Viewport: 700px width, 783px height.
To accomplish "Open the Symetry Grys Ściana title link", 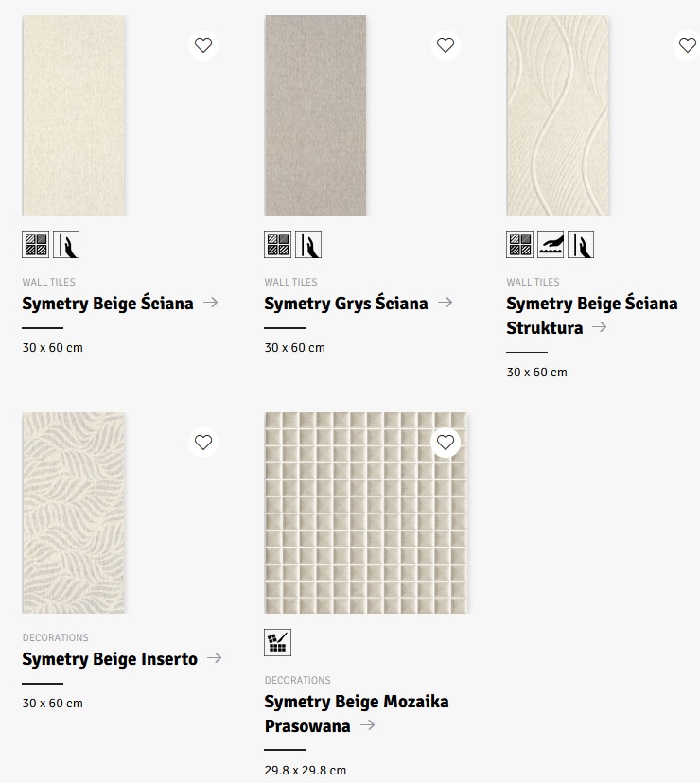I will [x=346, y=304].
